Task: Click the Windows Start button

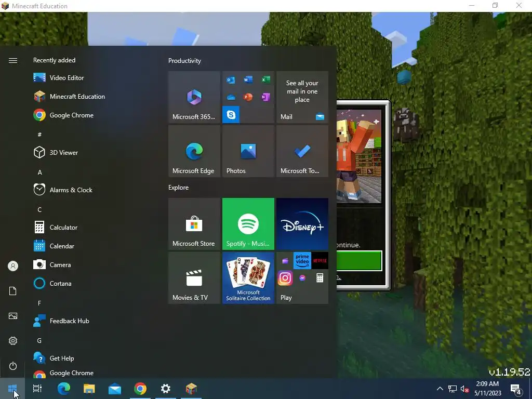Action: (x=12, y=389)
